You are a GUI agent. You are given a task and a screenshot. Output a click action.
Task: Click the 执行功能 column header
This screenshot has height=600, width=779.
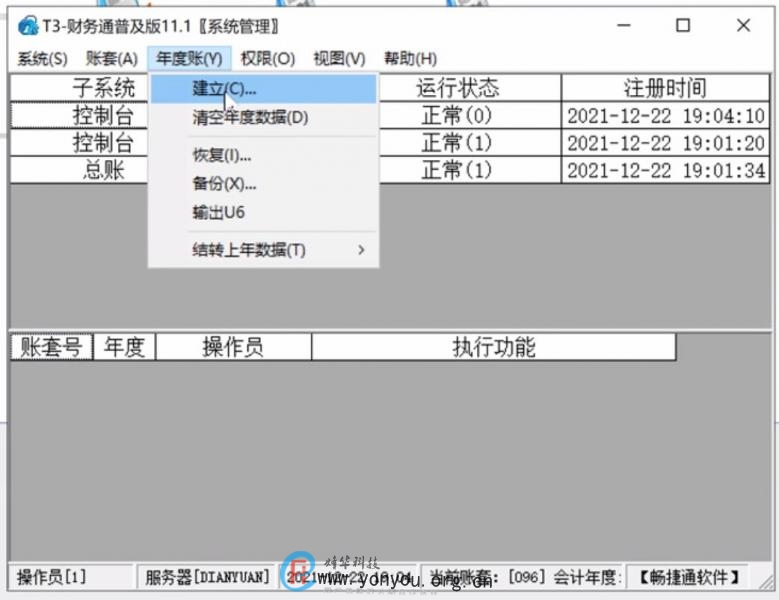(494, 347)
